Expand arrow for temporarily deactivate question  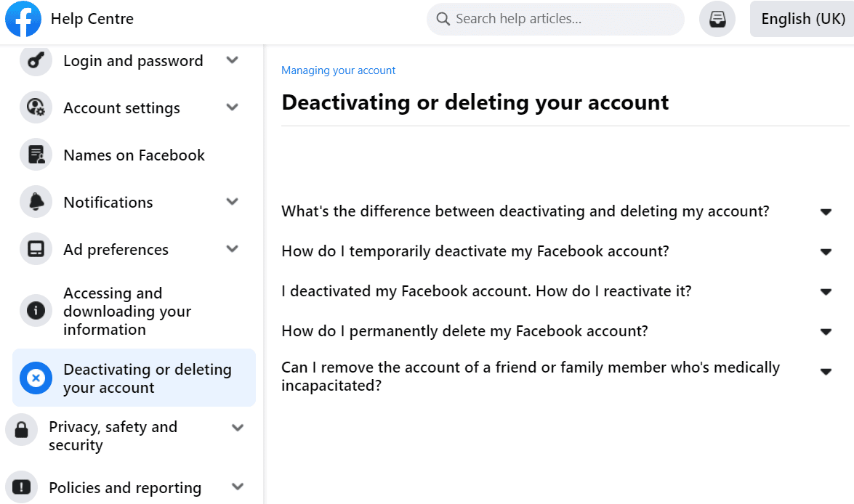click(x=826, y=252)
